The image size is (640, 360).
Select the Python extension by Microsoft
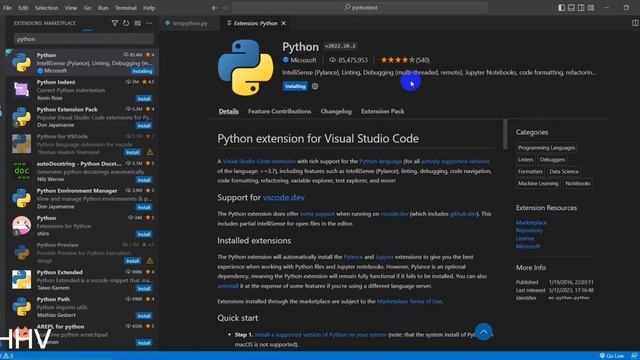[82, 62]
